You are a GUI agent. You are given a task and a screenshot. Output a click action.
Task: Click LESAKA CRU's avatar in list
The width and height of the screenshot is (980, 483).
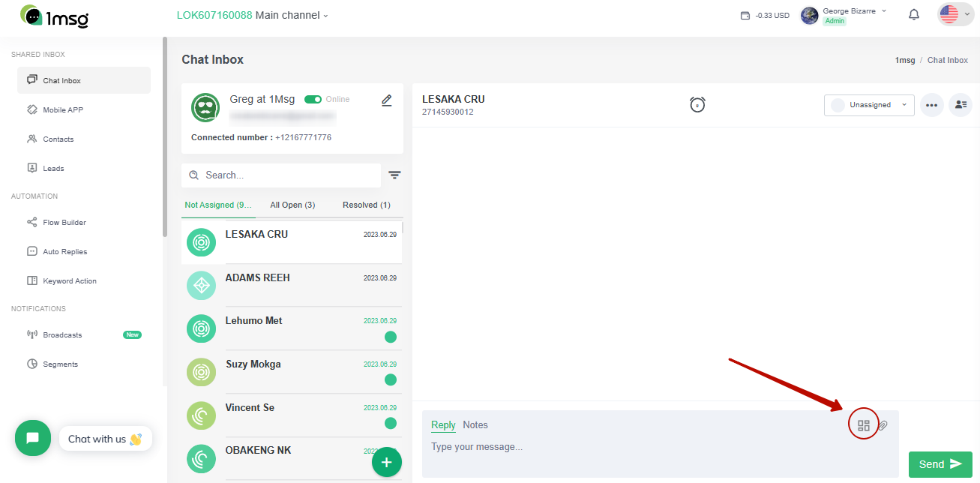pyautogui.click(x=201, y=242)
